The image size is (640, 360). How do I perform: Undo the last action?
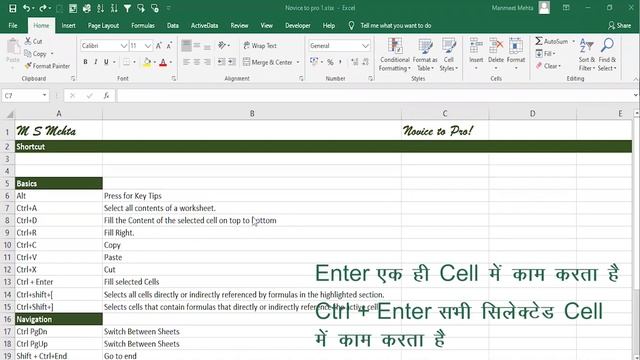26,8
